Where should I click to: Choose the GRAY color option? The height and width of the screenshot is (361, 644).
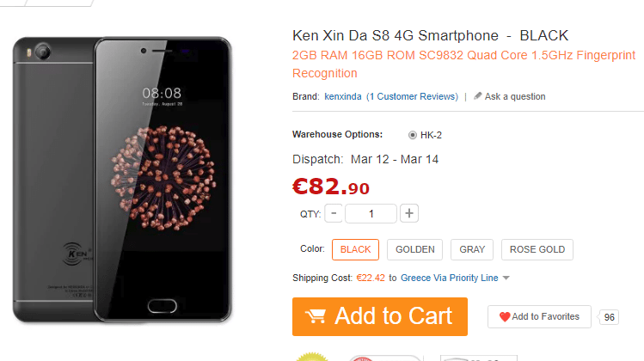point(472,250)
